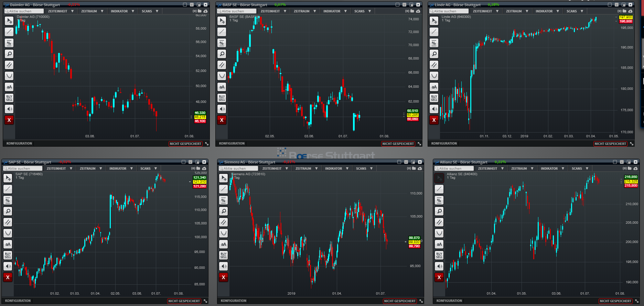The height and width of the screenshot is (306, 644).
Task: Open ZEITRAUM dropdown in Siemens AG chart
Action: click(307, 168)
